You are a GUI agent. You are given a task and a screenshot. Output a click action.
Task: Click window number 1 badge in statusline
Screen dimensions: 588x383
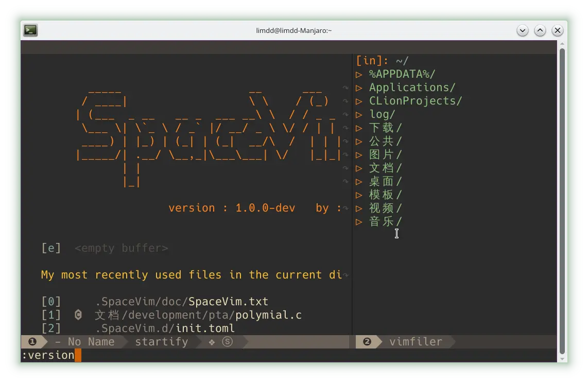coord(32,342)
